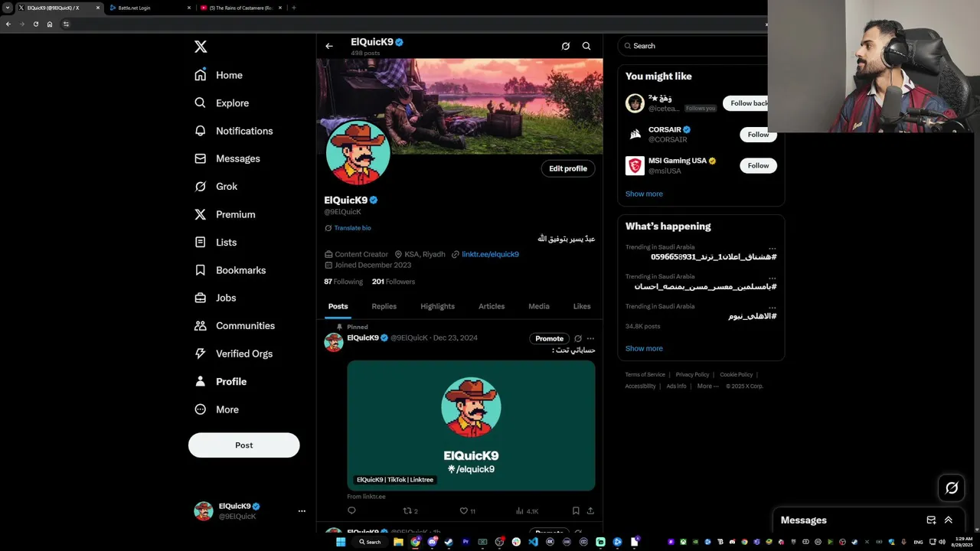
Task: Open Premium from the sidebar
Action: [224, 214]
